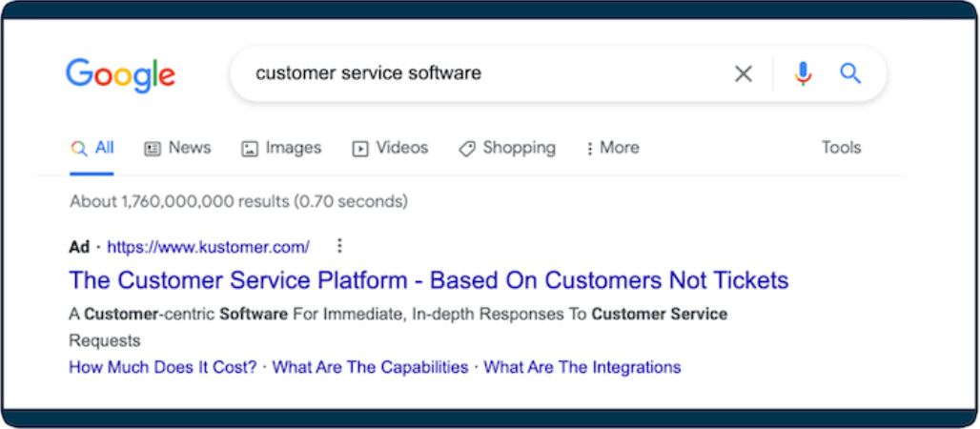Open the More search categories menu
Viewport: 980px width, 429px height.
pyautogui.click(x=612, y=148)
